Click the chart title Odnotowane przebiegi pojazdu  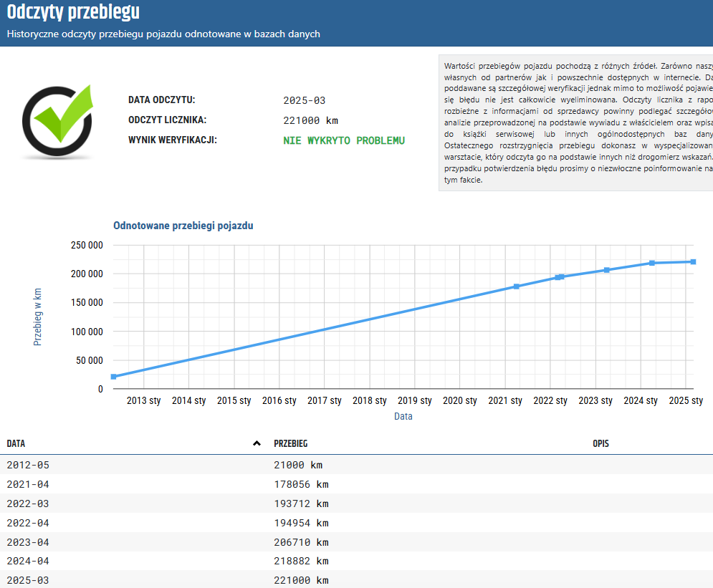point(183,226)
